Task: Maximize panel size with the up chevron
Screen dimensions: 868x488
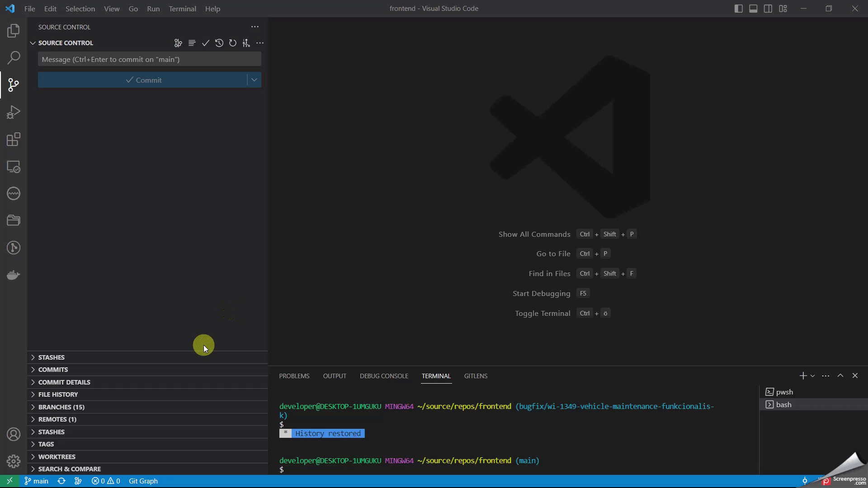Action: [840, 375]
